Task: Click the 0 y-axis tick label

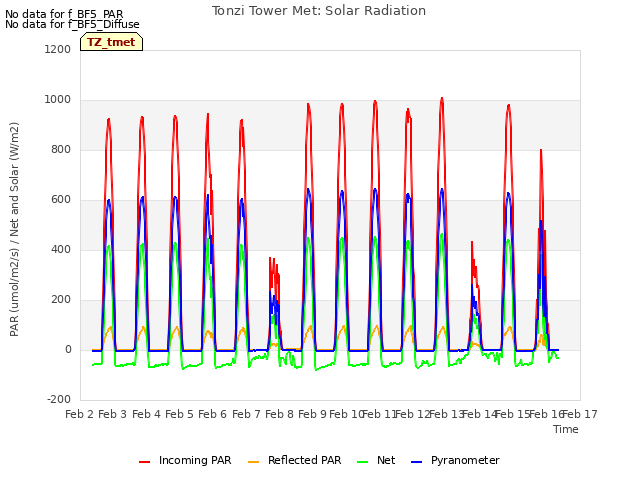Action: [x=68, y=349]
